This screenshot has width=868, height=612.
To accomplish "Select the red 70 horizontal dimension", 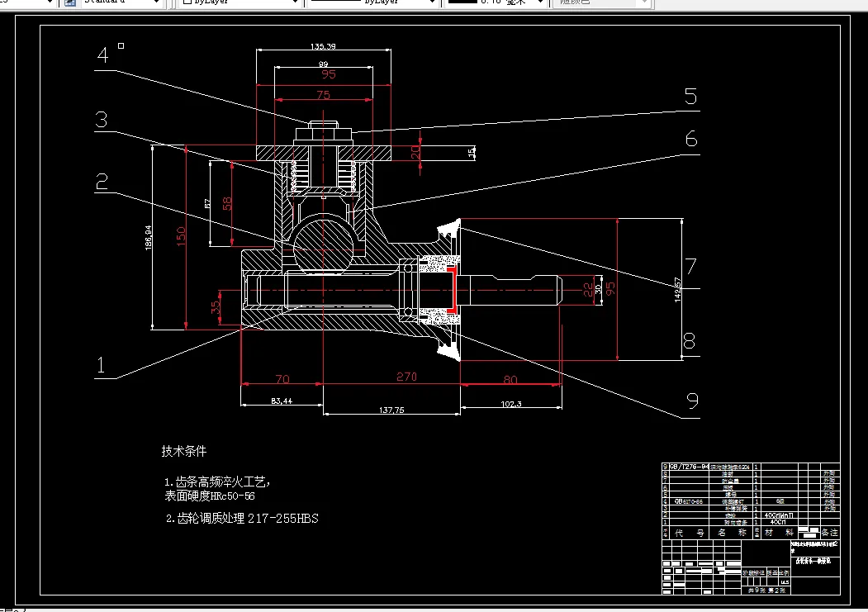I will tap(282, 379).
